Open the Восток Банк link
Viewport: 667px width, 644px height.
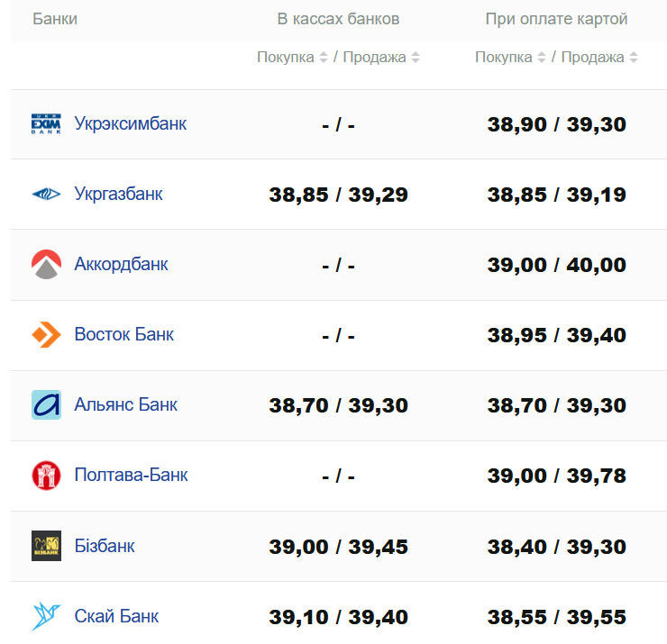[123, 335]
